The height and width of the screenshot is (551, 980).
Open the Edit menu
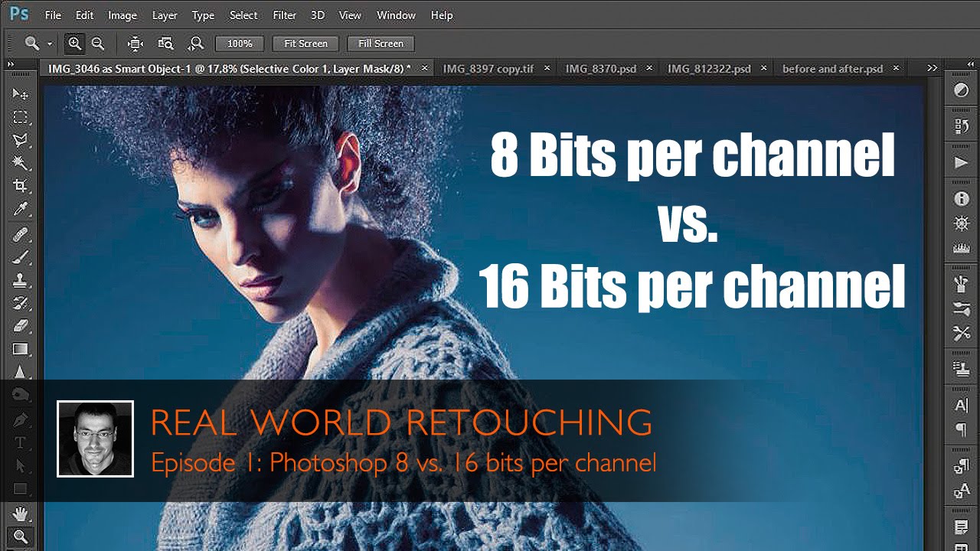point(84,15)
